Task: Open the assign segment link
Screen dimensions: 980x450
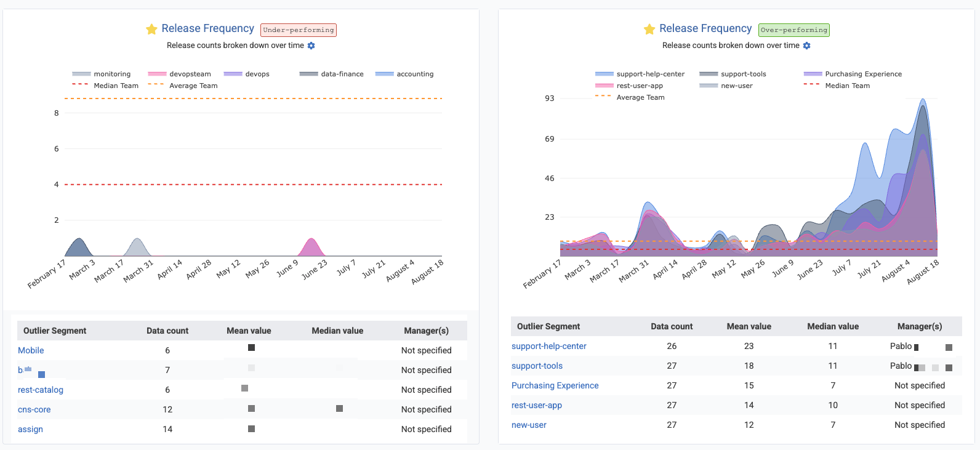Action: pos(30,429)
